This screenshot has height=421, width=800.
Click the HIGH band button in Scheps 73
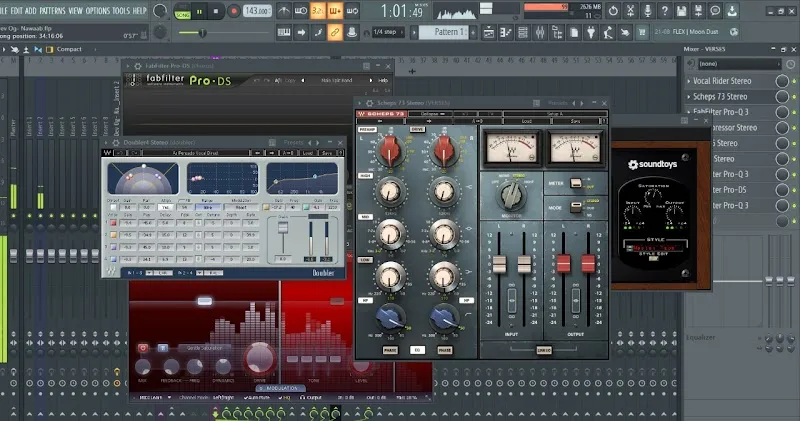[x=365, y=176]
